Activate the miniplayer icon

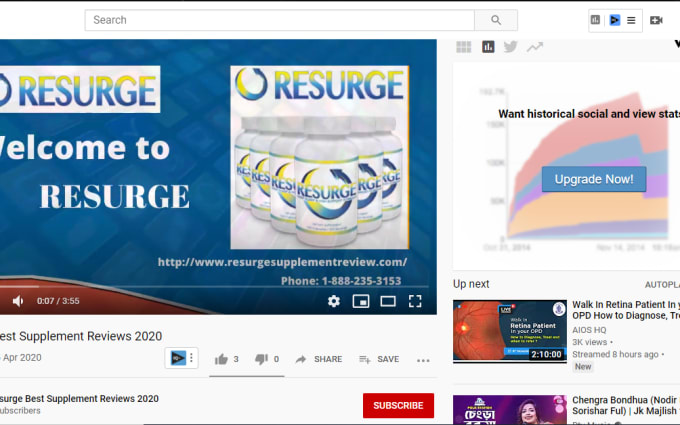pos(361,301)
